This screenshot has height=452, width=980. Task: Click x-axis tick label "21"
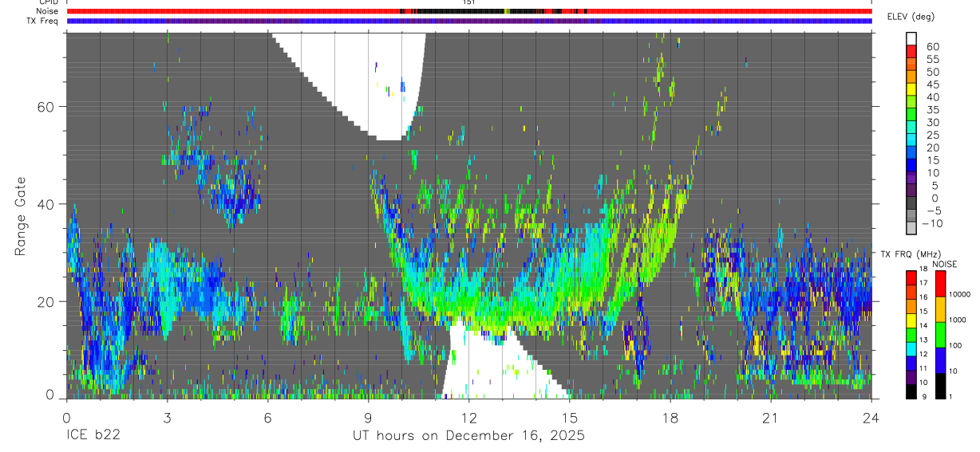pyautogui.click(x=770, y=417)
